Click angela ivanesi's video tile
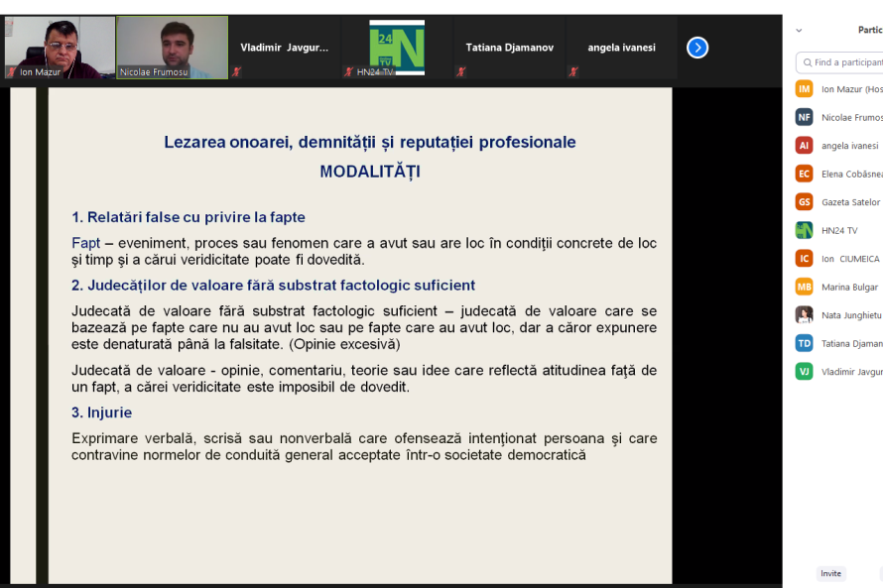 (621, 48)
